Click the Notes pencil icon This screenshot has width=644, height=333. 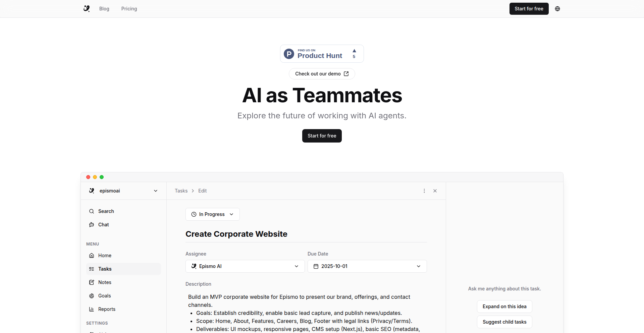pyautogui.click(x=92, y=282)
